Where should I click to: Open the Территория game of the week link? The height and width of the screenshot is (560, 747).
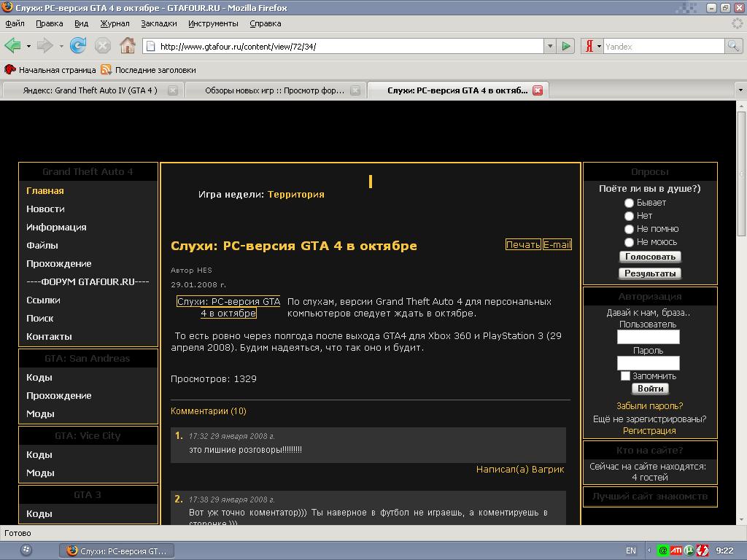click(296, 194)
